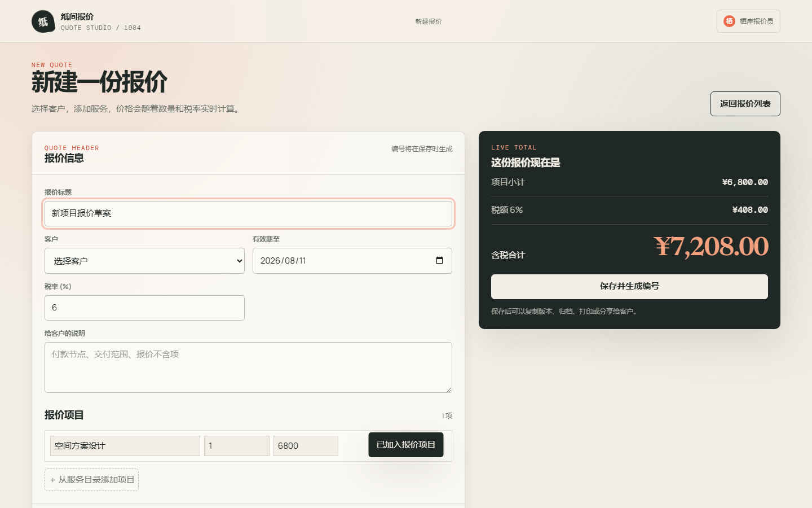Image resolution: width=812 pixels, height=508 pixels.
Task: Click the quantity field showing 1
Action: click(x=237, y=446)
